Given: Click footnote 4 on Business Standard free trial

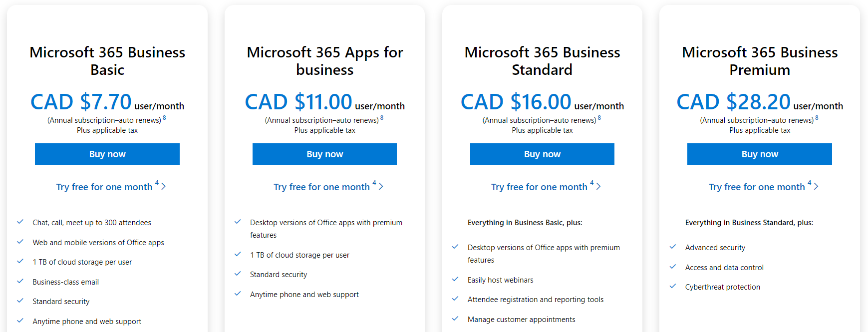Looking at the screenshot, I should click(592, 183).
